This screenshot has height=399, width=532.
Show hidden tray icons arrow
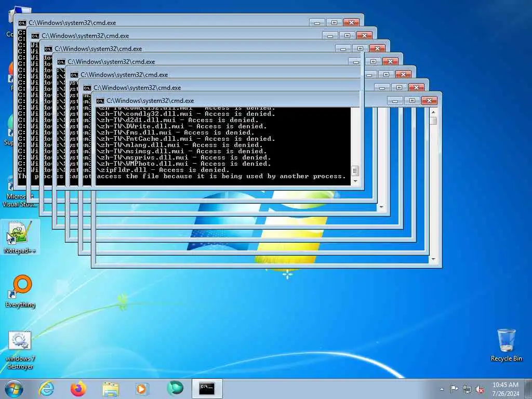pyautogui.click(x=442, y=389)
